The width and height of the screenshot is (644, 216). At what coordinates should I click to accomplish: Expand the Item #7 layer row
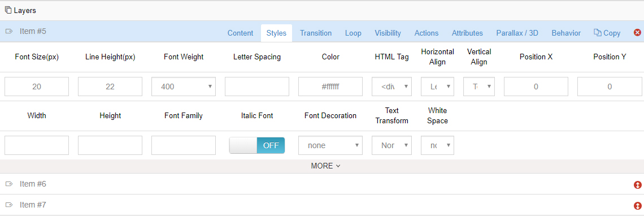322,205
